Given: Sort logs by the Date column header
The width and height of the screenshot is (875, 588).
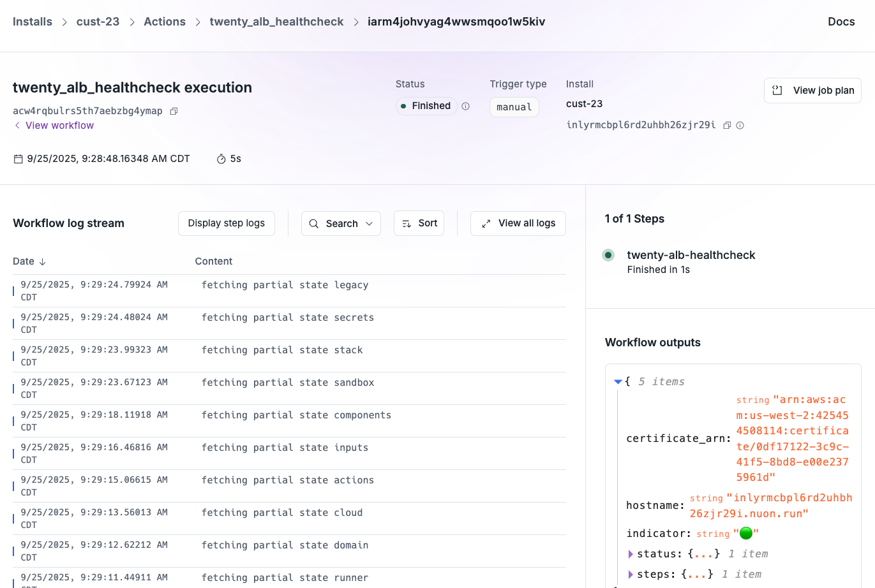Looking at the screenshot, I should tap(29, 261).
